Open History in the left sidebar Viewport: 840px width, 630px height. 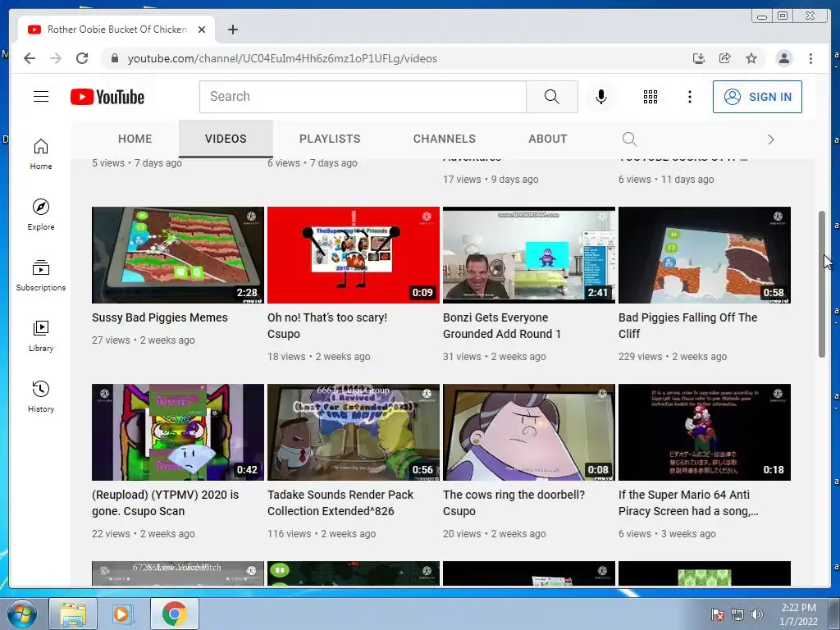41,396
